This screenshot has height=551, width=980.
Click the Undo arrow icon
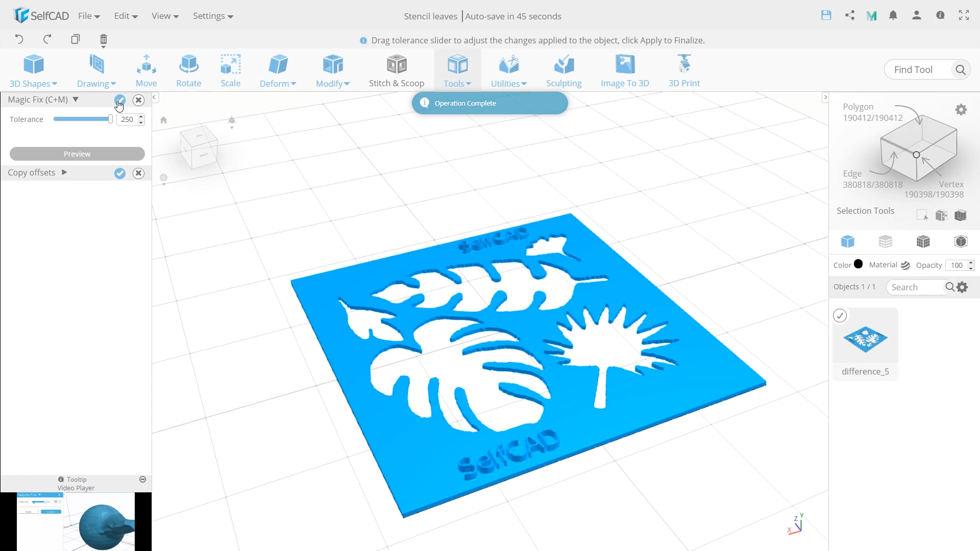click(x=19, y=39)
